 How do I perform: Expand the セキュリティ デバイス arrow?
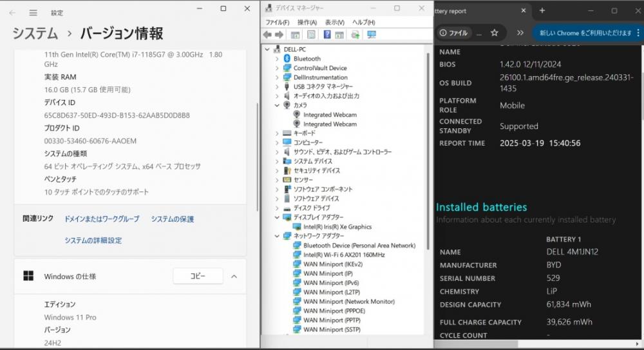277,170
